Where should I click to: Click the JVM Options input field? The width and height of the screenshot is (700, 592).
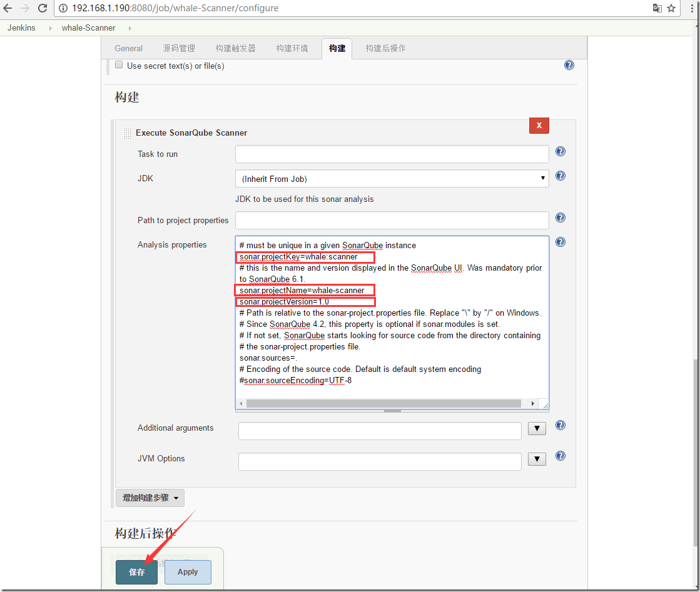pyautogui.click(x=380, y=461)
